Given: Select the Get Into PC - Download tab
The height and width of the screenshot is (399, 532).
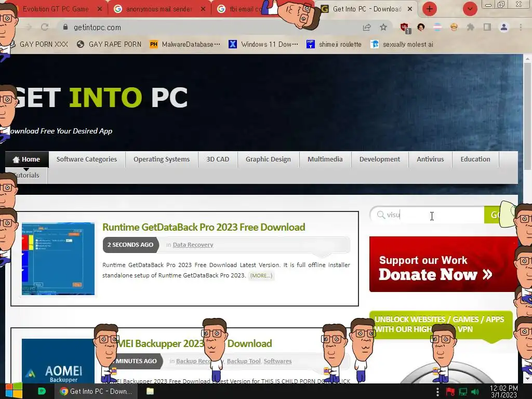Looking at the screenshot, I should point(366,9).
